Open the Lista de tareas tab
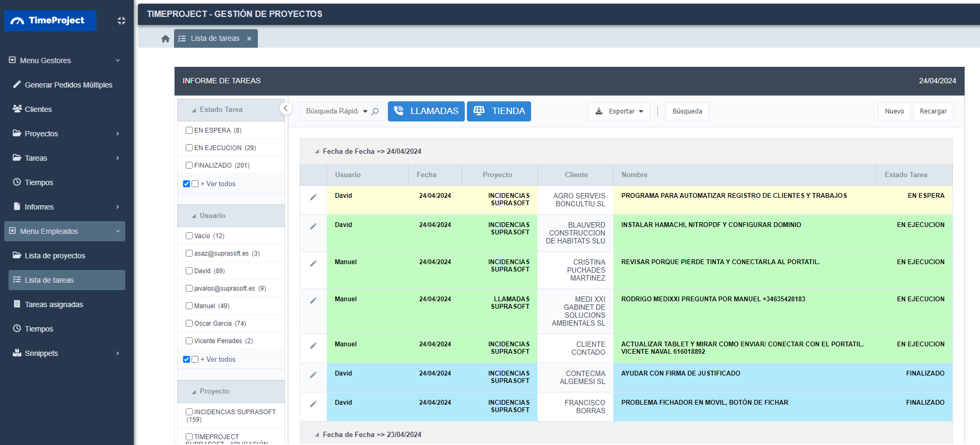This screenshot has width=980, height=445. pyautogui.click(x=215, y=39)
